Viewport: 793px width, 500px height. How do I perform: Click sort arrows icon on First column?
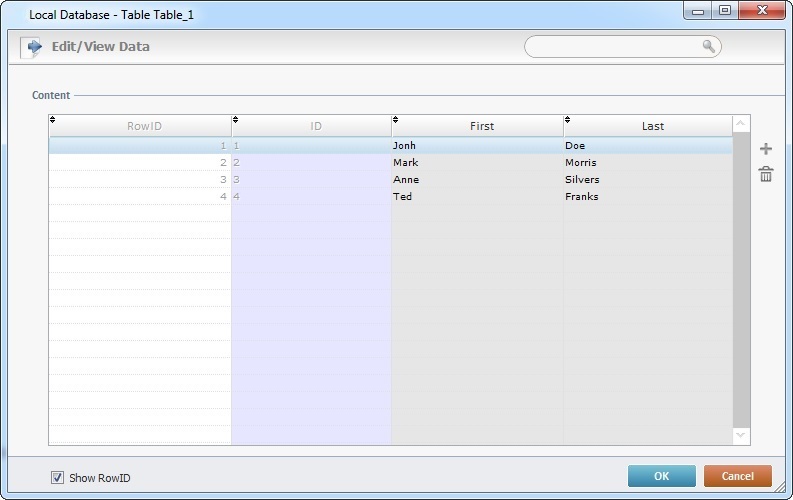tap(396, 119)
